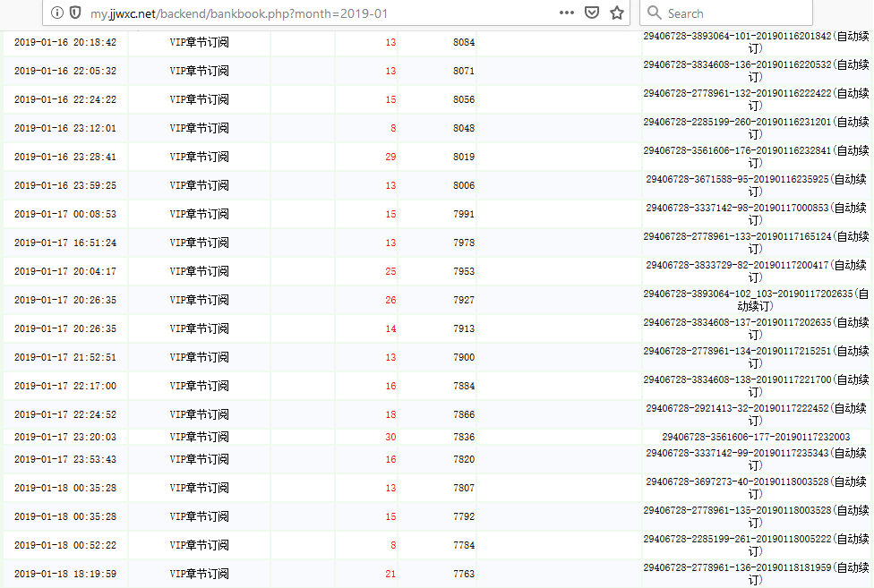Viewport: 874px width, 588px height.
Task: Click VIP章节订阅 in 8084 balance row
Action: [199, 42]
